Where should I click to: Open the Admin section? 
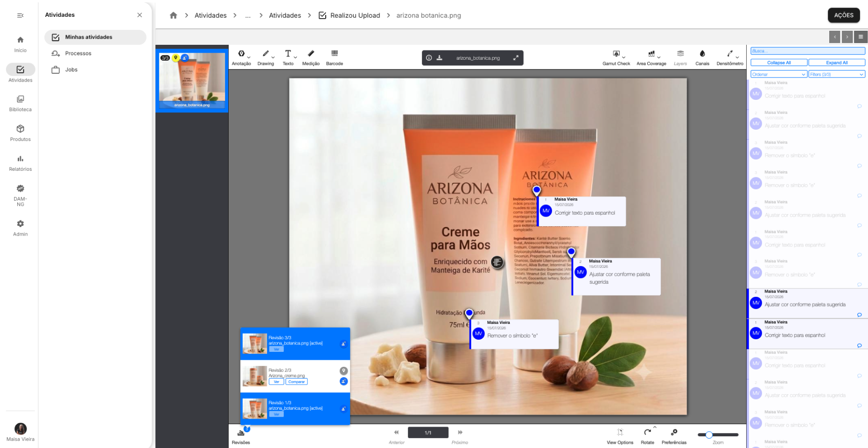coord(21,228)
